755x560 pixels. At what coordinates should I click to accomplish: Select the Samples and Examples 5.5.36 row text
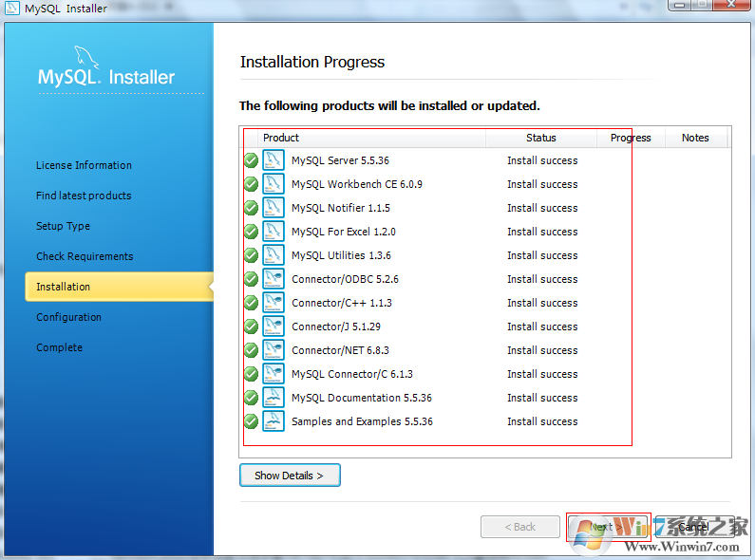pyautogui.click(x=362, y=421)
